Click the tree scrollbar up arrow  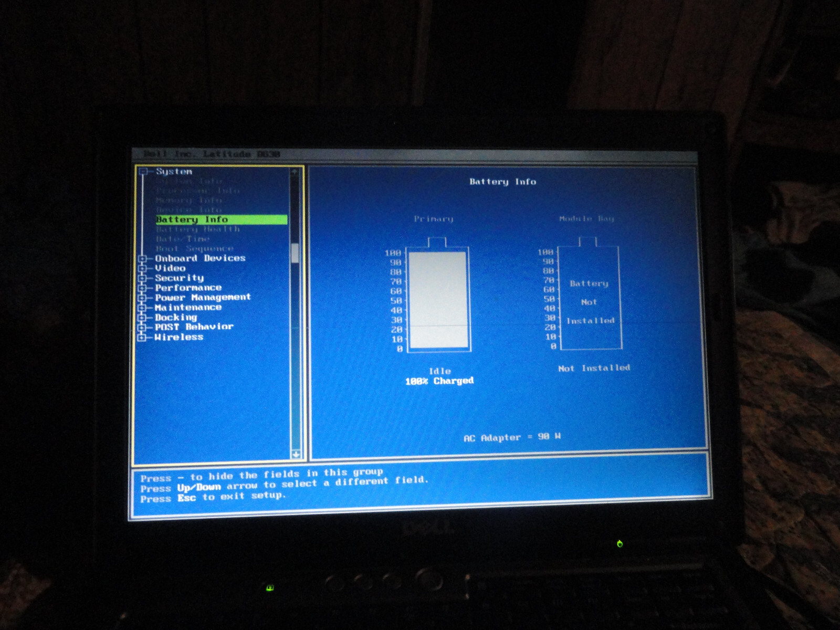(295, 172)
